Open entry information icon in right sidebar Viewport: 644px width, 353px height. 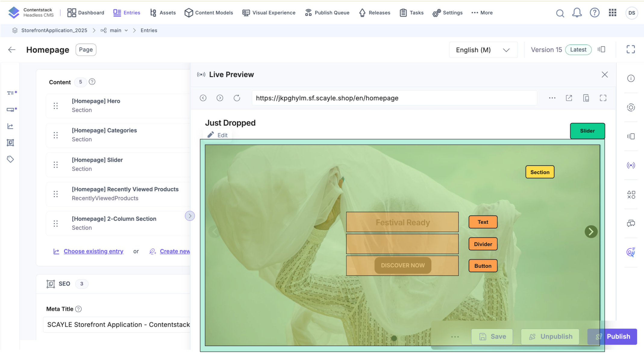click(x=631, y=79)
